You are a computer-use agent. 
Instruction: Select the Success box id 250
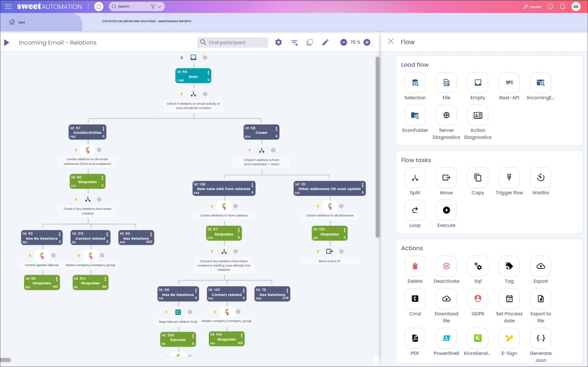tap(178, 339)
